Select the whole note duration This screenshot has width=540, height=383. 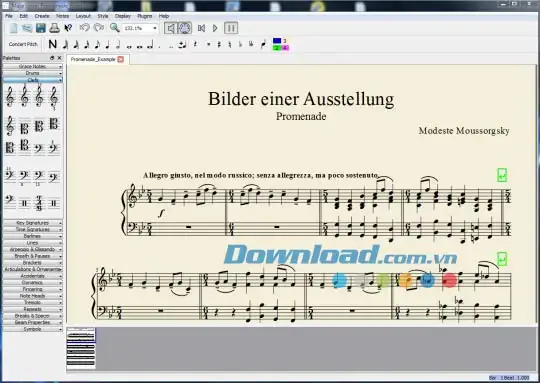pyautogui.click(x=129, y=46)
